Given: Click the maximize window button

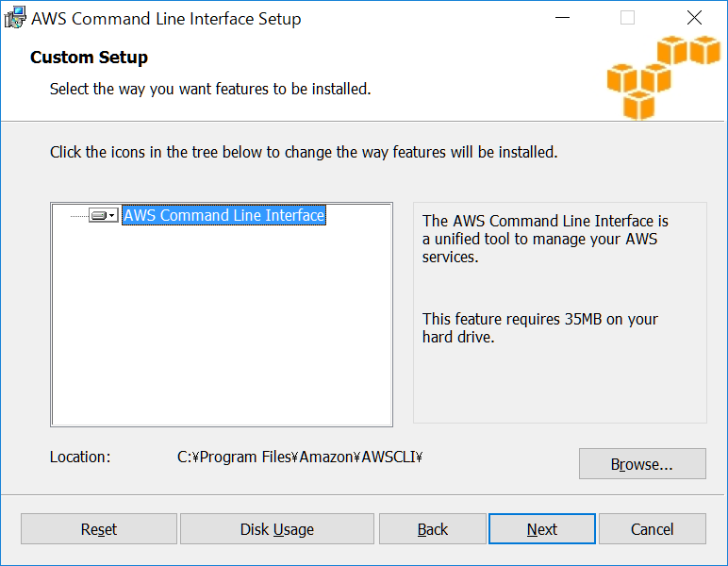Looking at the screenshot, I should [x=628, y=18].
